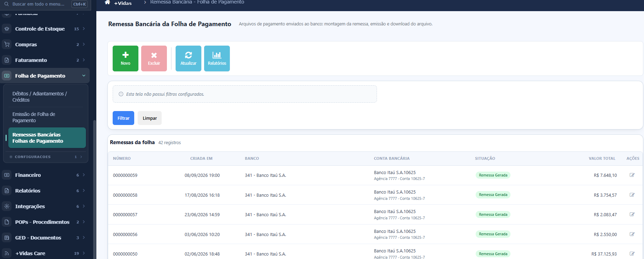Edit remessa 0000000058 via action icon
644x259 pixels.
click(632, 195)
